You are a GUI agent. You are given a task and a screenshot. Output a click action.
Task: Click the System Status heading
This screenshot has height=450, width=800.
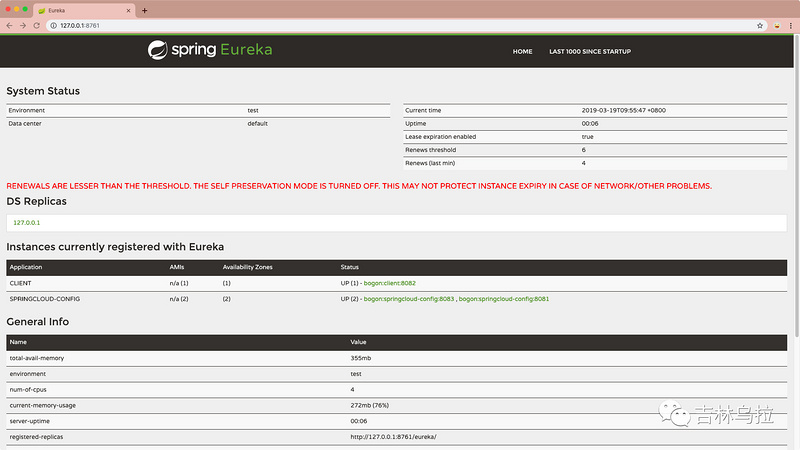(43, 91)
